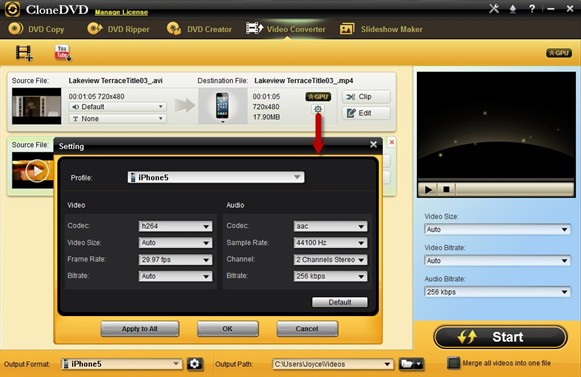This screenshot has height=377, width=581.
Task: Click destination file name Lakeview TerraceTitle03_.mp4
Action: coord(303,80)
